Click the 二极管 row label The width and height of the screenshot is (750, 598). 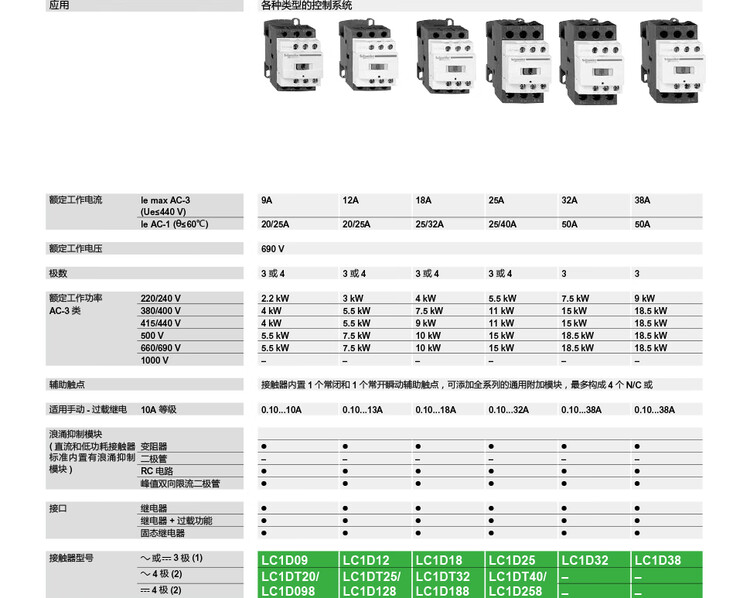(x=154, y=459)
